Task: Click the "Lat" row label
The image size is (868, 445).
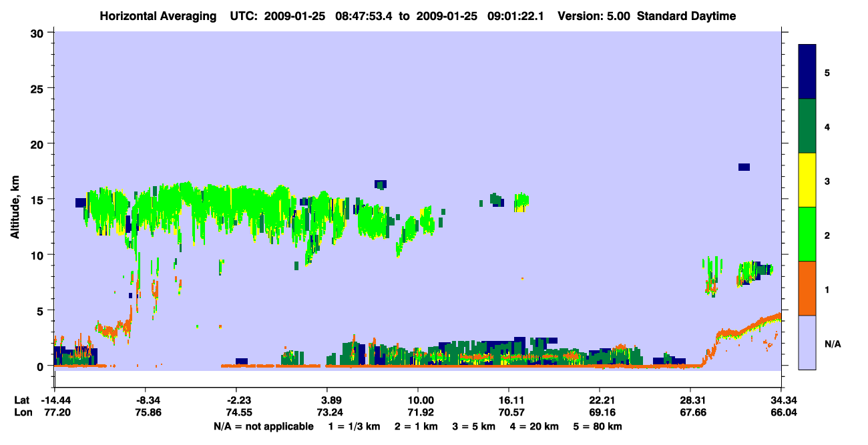Action: tap(22, 400)
